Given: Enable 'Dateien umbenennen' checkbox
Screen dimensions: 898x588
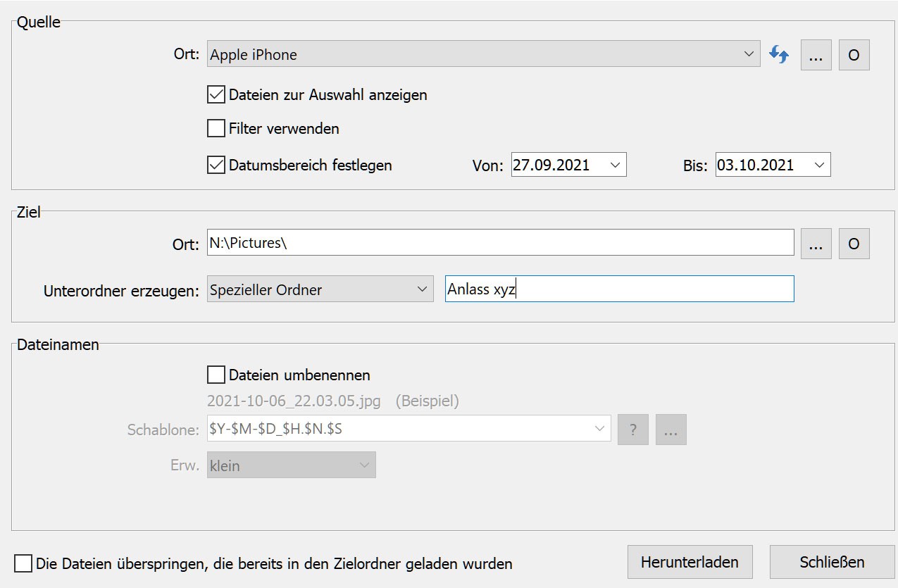Looking at the screenshot, I should [216, 375].
